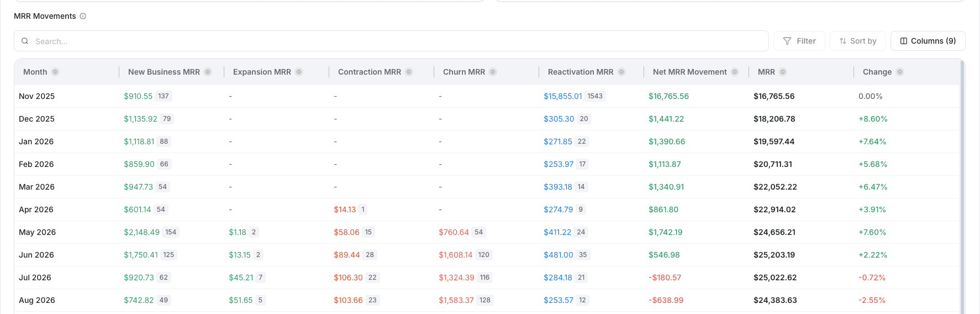Select the Feb 2026 row label
This screenshot has width=980, height=314.
(x=36, y=164)
